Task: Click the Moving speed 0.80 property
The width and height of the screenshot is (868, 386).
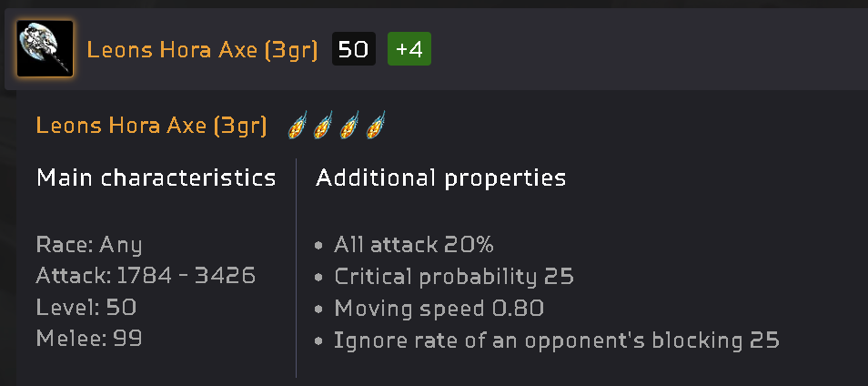Action: (439, 308)
